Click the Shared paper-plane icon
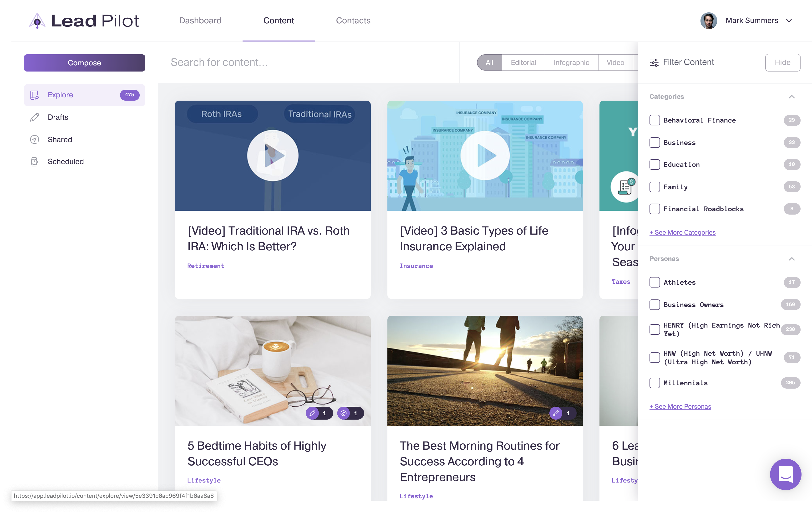The image size is (812, 514). coord(34,139)
